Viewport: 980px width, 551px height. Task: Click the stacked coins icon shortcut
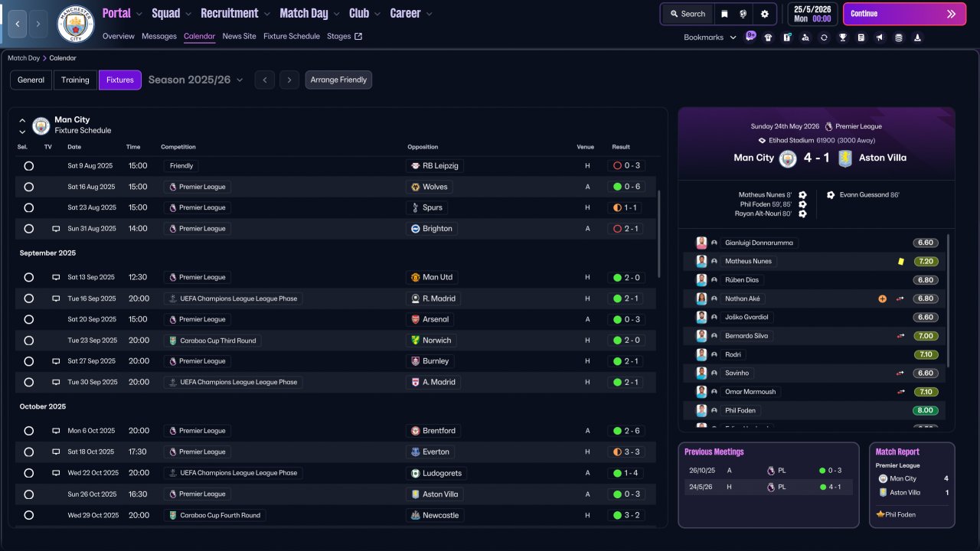pos(898,37)
